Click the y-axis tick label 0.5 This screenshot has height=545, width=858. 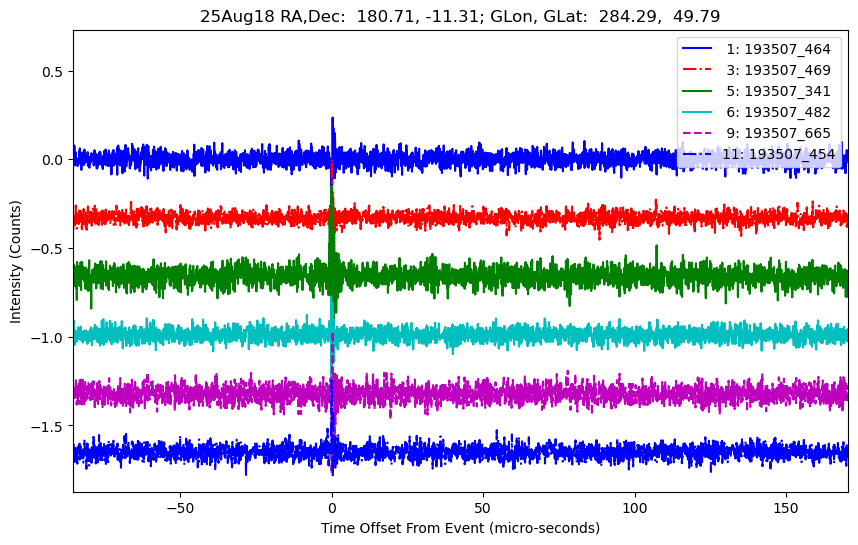(x=53, y=72)
